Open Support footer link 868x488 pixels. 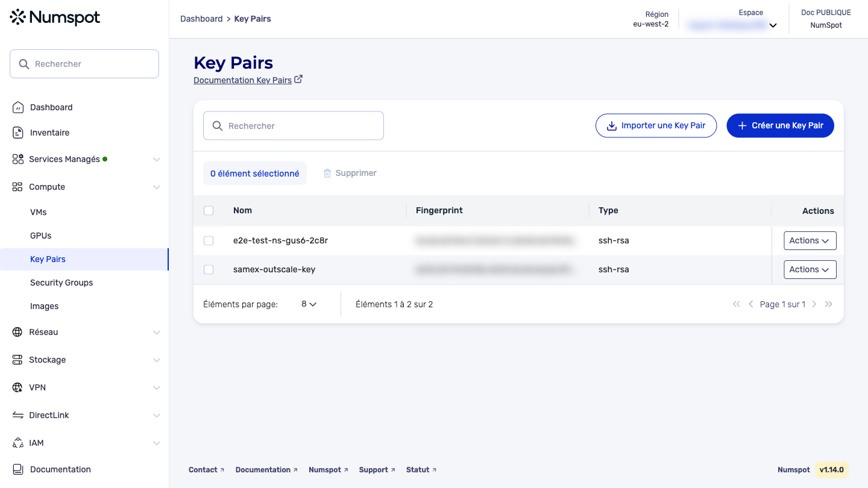point(377,470)
